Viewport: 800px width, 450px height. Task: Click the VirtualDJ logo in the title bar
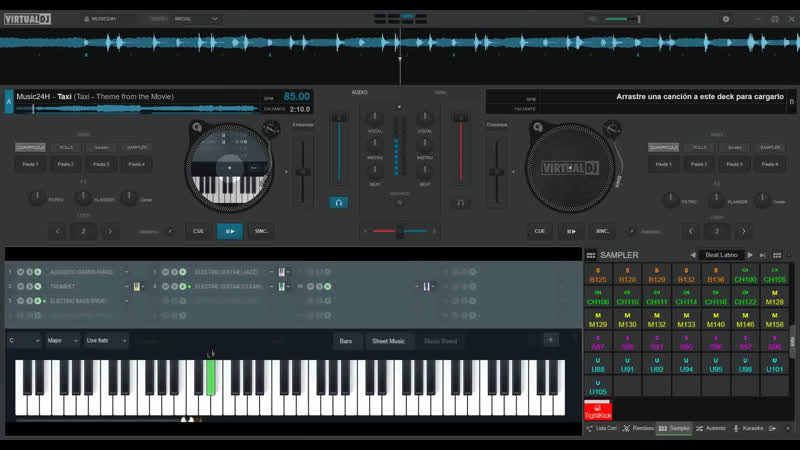[28, 19]
